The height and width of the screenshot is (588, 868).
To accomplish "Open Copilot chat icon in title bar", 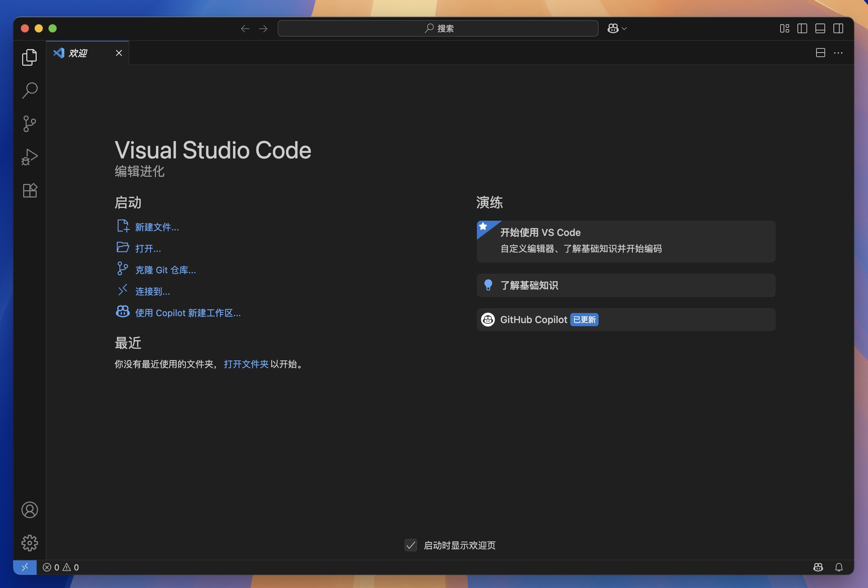I will pos(613,28).
